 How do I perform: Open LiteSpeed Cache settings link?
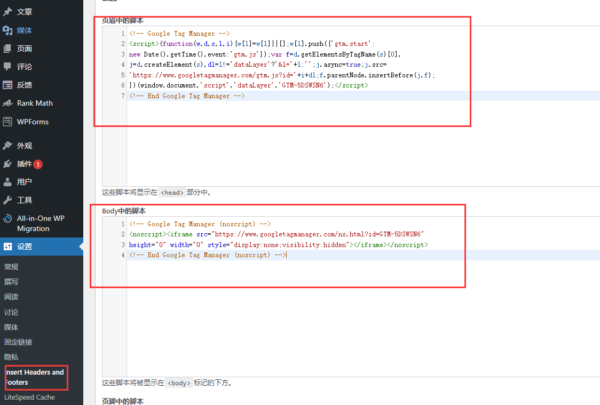click(x=29, y=398)
